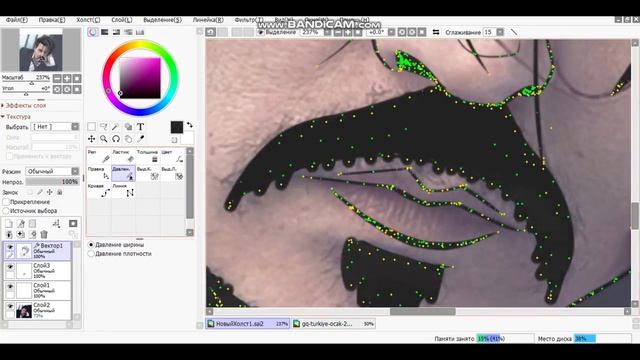The width and height of the screenshot is (640, 360).
Task: Rotate view clockwise in navigator
Action: pyautogui.click(x=67, y=89)
